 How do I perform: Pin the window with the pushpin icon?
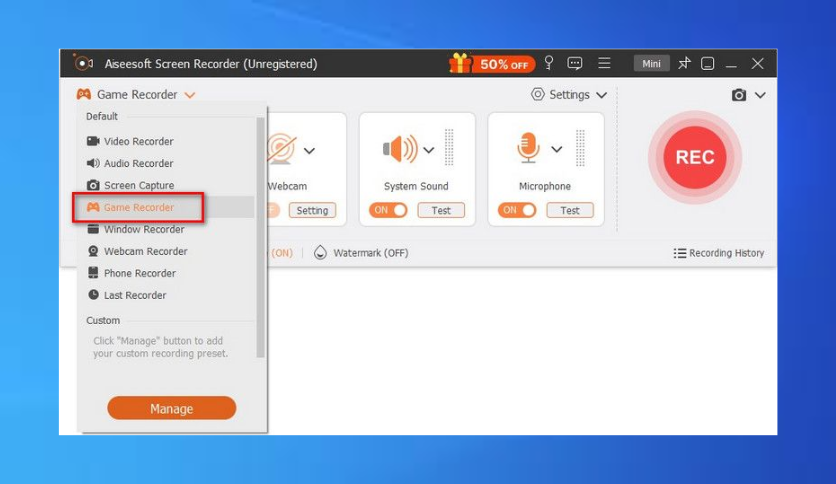click(684, 63)
